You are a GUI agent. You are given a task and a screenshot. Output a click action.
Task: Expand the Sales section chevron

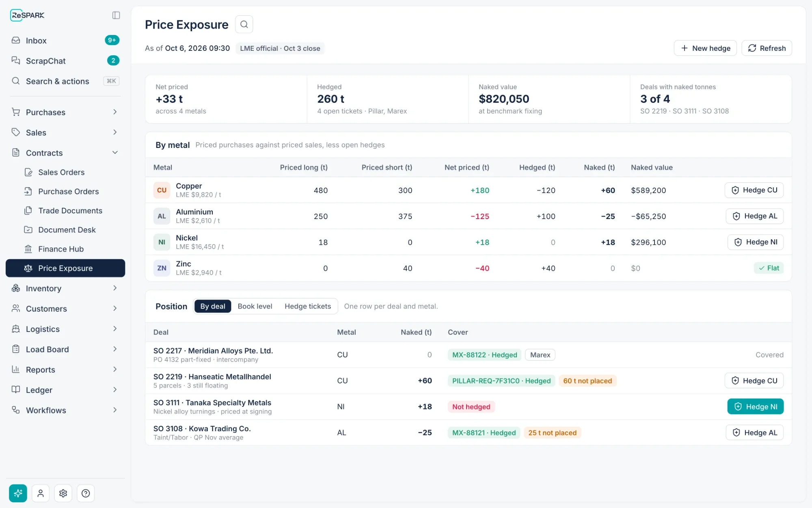(115, 132)
